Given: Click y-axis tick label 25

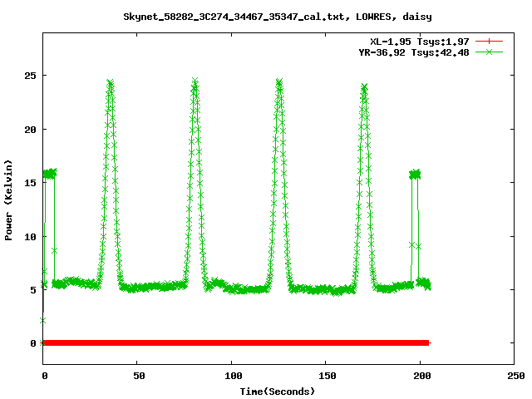Looking at the screenshot, I should pyautogui.click(x=30, y=76).
